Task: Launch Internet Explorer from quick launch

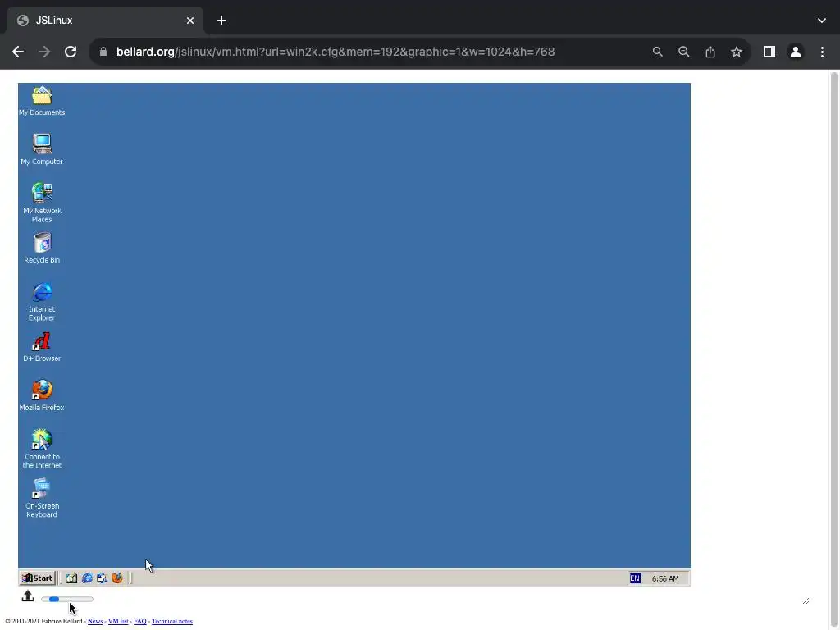Action: pyautogui.click(x=87, y=578)
